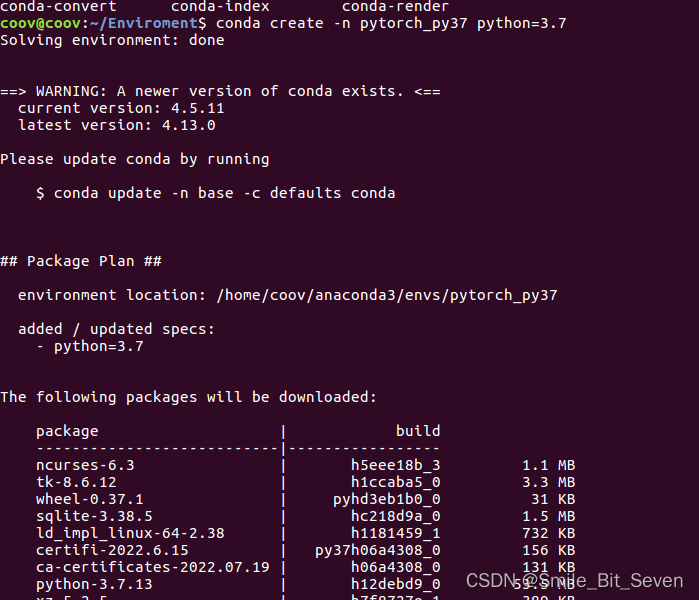The height and width of the screenshot is (600, 699).
Task: Click the ncurses size '1.1 MB'
Action: coord(549,465)
